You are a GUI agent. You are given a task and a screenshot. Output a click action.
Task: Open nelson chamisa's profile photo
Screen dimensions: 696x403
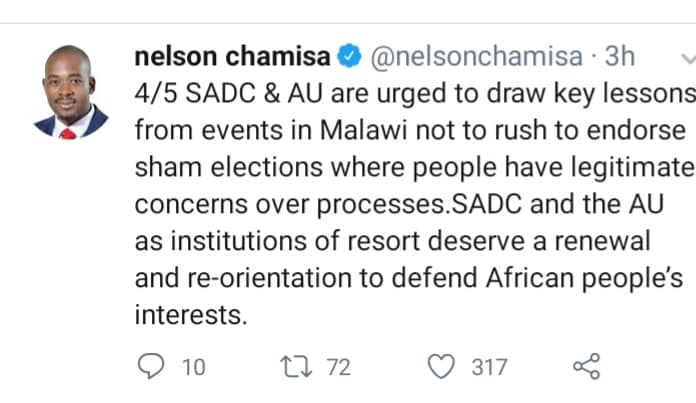(70, 92)
